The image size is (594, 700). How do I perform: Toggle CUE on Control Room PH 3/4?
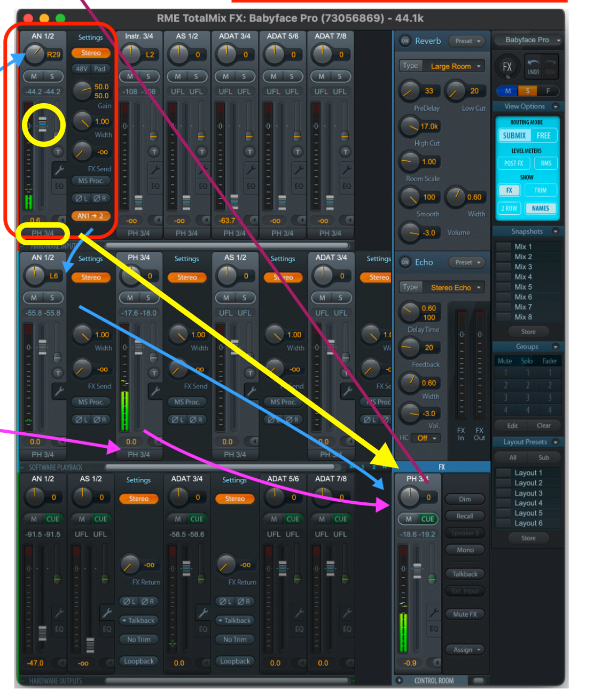click(427, 519)
